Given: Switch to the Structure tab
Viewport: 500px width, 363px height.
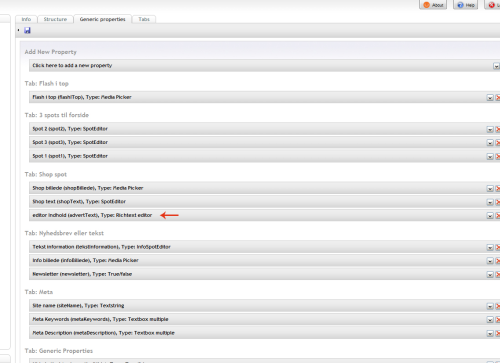Looking at the screenshot, I should 55,19.
